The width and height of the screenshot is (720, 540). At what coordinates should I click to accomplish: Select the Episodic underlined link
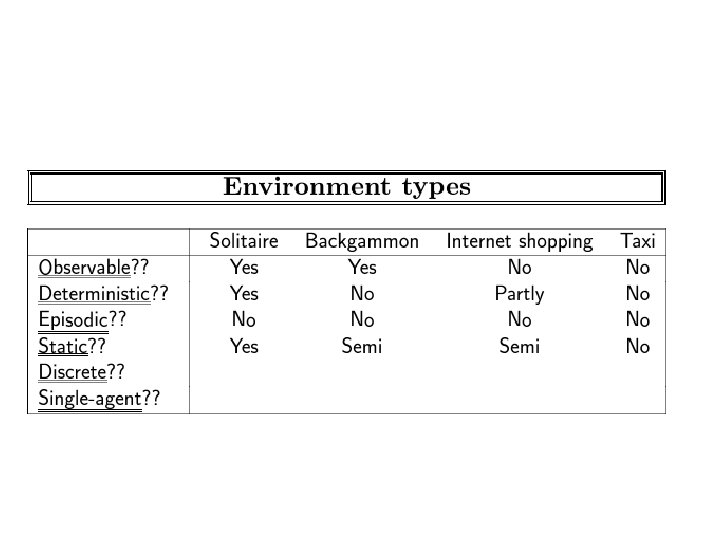(73, 320)
